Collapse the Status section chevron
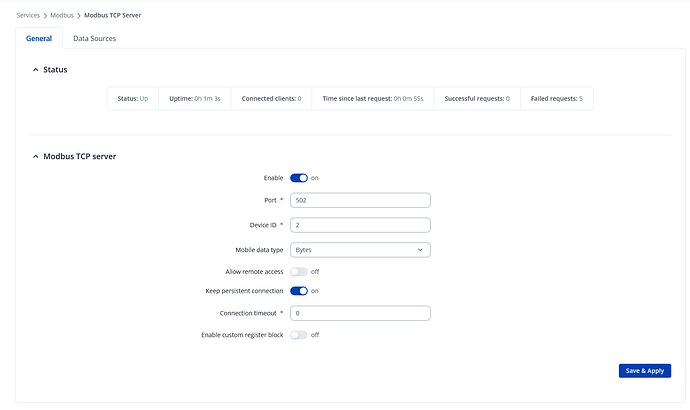This screenshot has height=410, width=690. [36, 70]
